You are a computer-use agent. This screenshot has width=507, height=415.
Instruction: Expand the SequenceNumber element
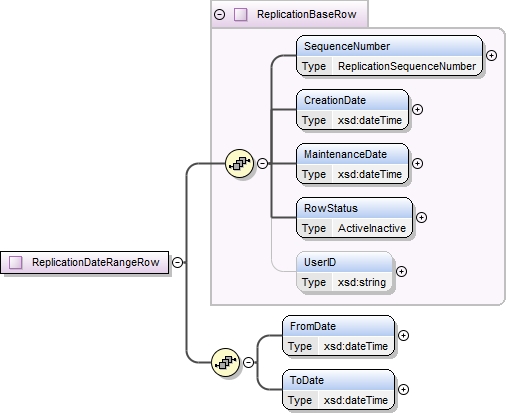(491, 55)
